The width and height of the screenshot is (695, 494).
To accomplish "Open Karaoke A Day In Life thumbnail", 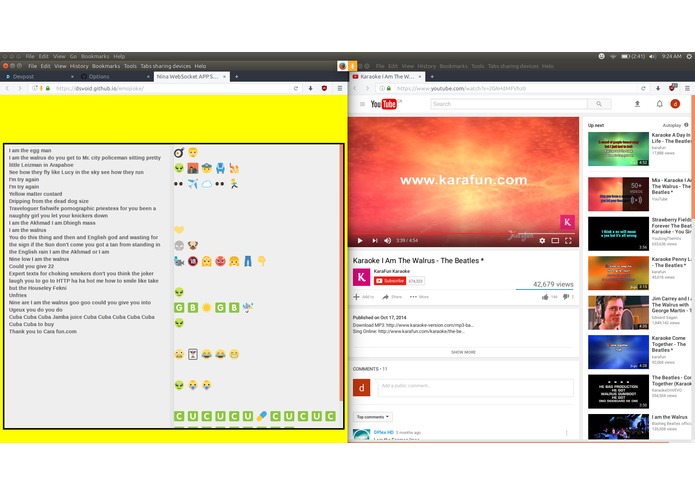I will point(618,149).
